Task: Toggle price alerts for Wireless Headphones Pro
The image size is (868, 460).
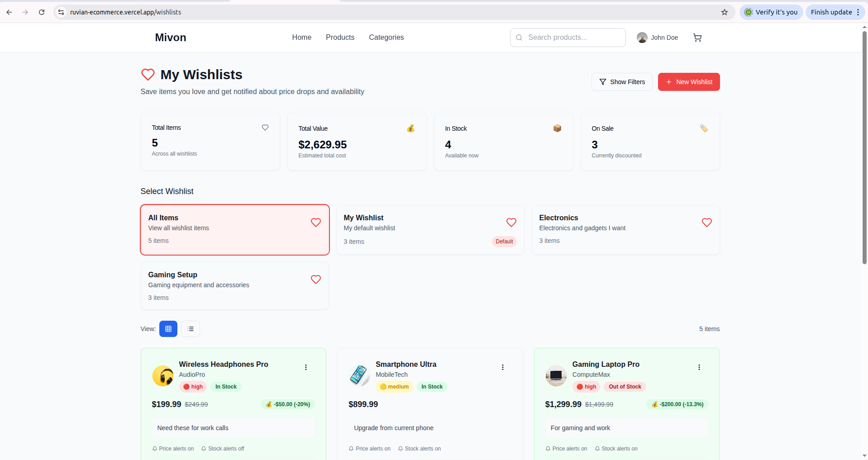Action: coord(173,449)
